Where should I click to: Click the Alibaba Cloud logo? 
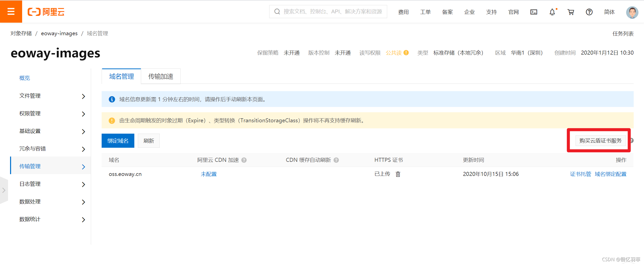point(46,12)
